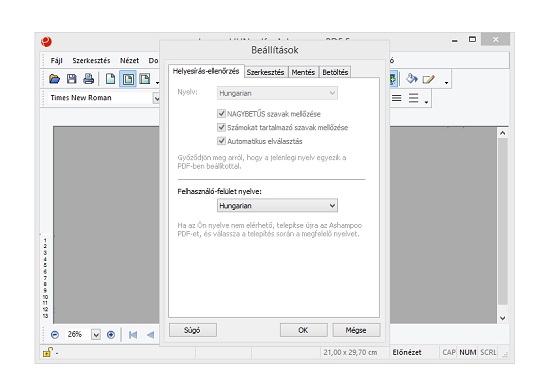Open a file with the folder icon
The image size is (550, 390).
(54, 79)
